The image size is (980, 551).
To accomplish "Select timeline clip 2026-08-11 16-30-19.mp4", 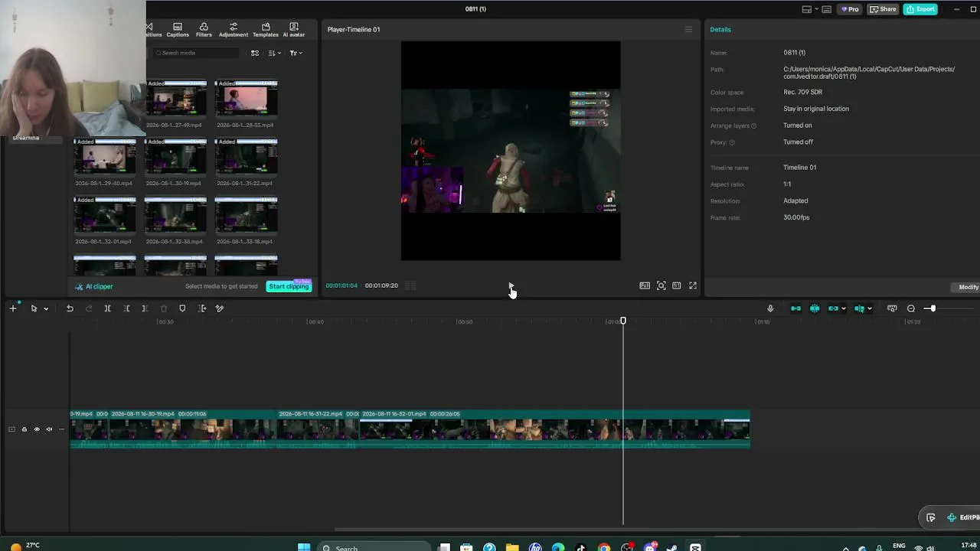I will 192,429.
